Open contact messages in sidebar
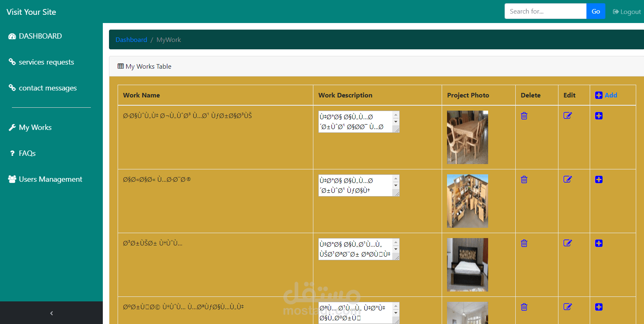Screen dimensions: 644x324 click(x=42, y=88)
